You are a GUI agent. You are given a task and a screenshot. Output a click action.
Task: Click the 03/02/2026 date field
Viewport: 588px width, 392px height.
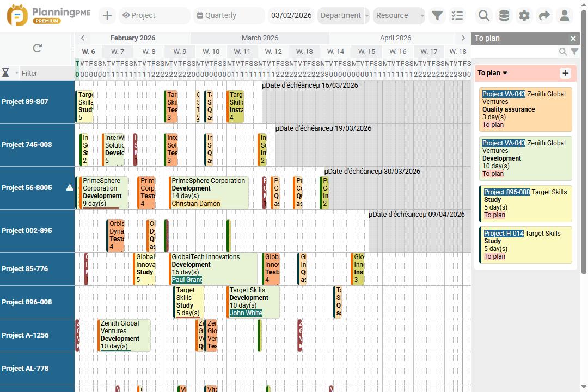(291, 15)
